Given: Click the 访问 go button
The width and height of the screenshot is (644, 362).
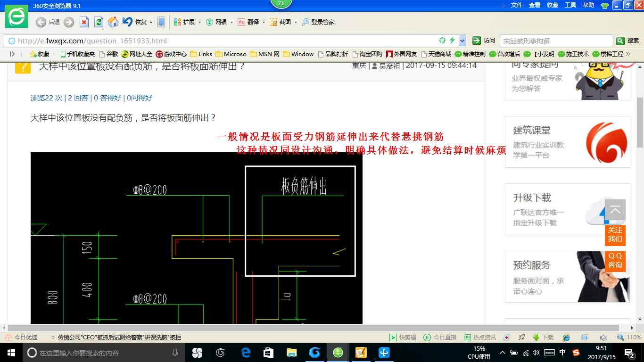Looking at the screenshot, I should pos(484,41).
